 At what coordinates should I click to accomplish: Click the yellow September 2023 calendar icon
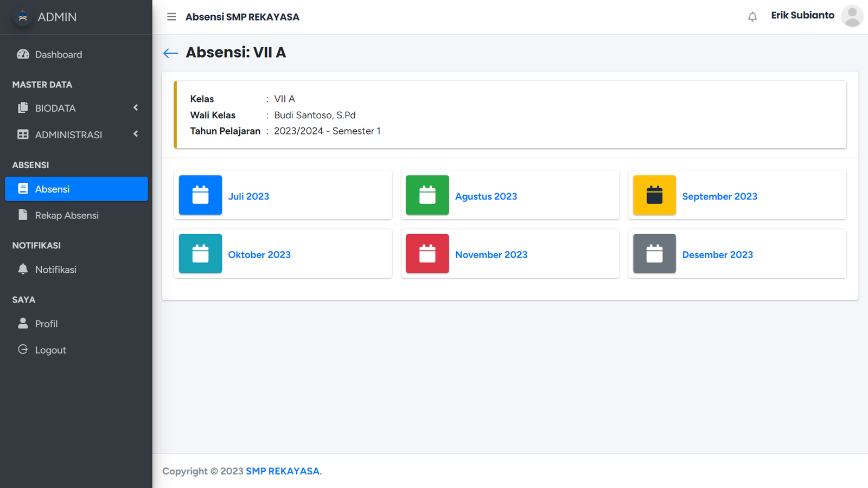(654, 195)
